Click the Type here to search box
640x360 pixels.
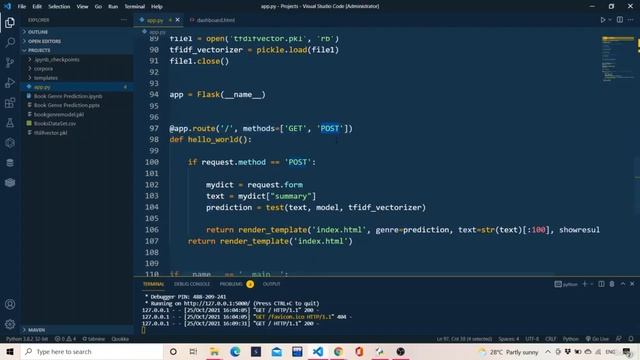point(92,351)
